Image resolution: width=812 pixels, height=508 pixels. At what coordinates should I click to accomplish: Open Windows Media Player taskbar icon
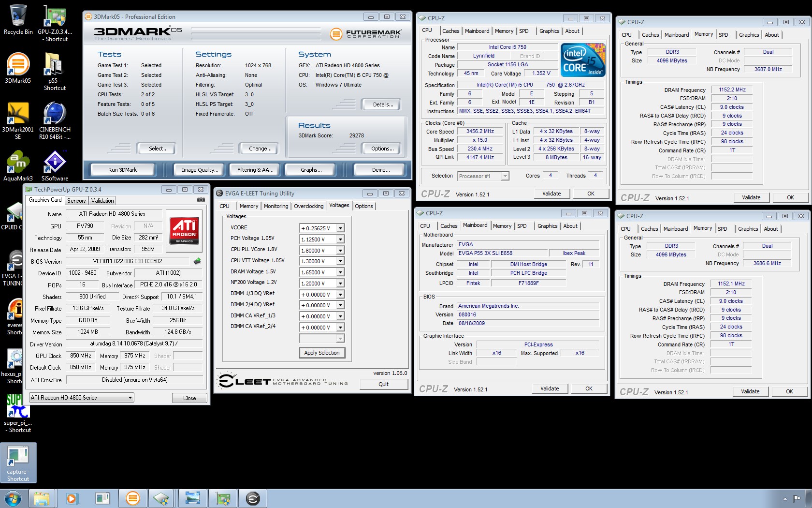pyautogui.click(x=72, y=498)
